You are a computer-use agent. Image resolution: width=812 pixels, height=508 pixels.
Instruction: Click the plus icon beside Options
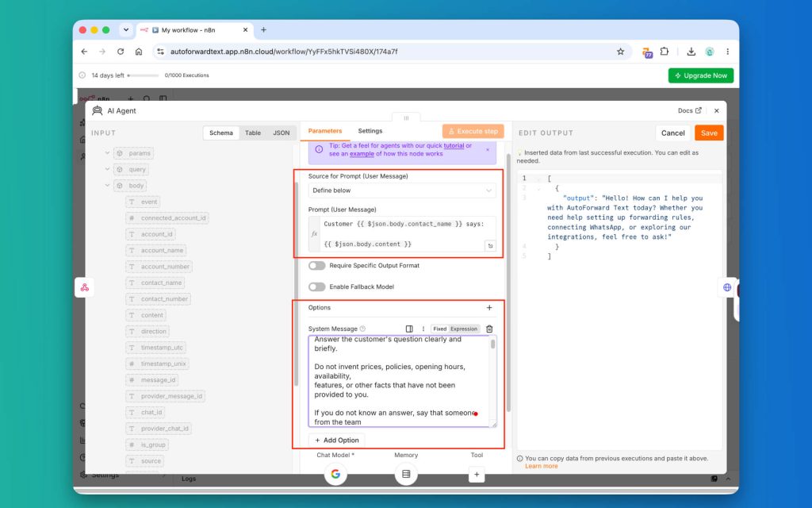[489, 307]
